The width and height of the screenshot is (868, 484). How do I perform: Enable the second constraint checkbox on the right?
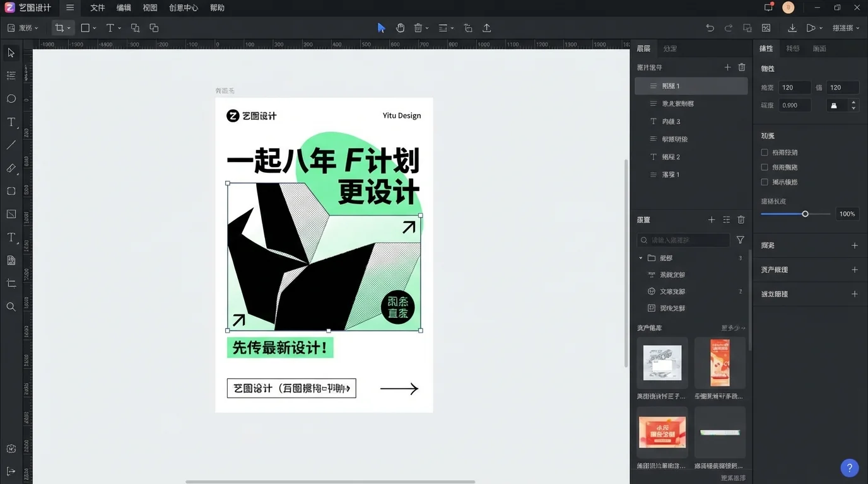pyautogui.click(x=765, y=167)
